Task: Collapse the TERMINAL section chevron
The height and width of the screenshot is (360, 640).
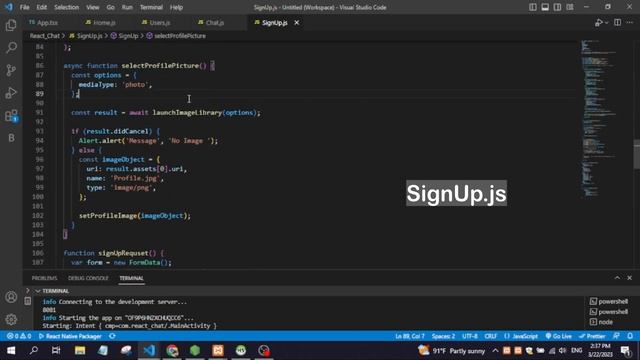Action: (x=38, y=291)
